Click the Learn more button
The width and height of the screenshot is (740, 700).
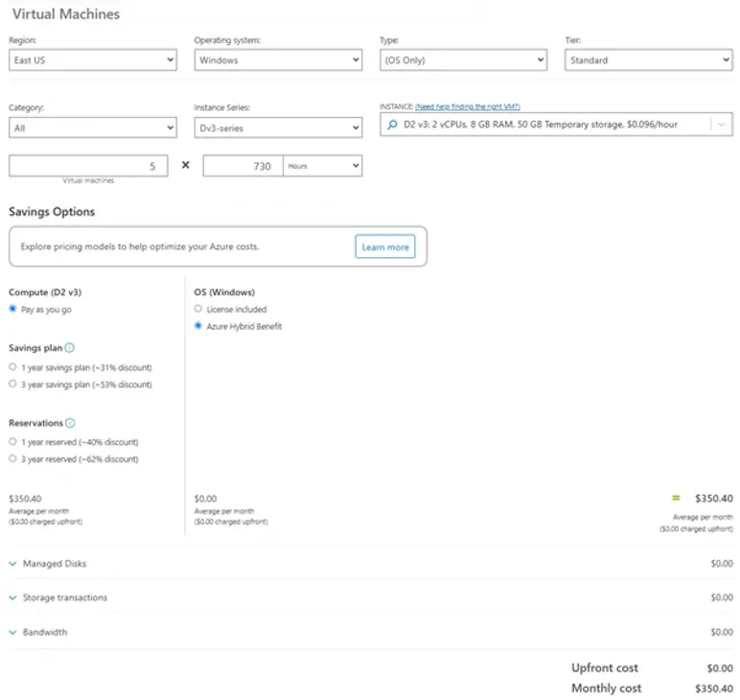click(x=385, y=246)
